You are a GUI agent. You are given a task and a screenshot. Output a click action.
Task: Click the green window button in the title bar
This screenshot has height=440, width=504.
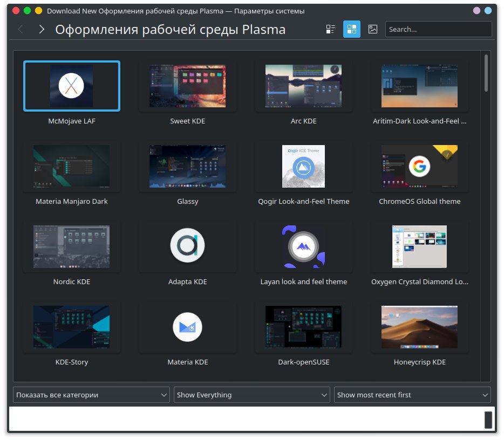coord(28,11)
